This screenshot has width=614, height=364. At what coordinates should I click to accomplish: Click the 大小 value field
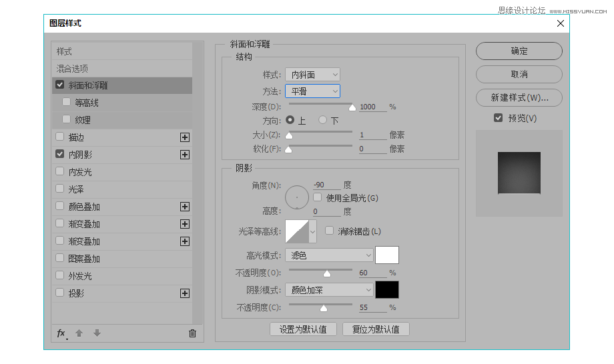pos(373,135)
